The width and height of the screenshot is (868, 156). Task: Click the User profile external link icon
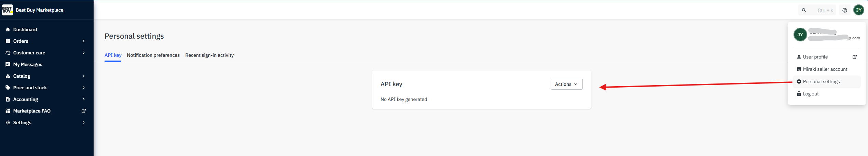[x=854, y=57]
